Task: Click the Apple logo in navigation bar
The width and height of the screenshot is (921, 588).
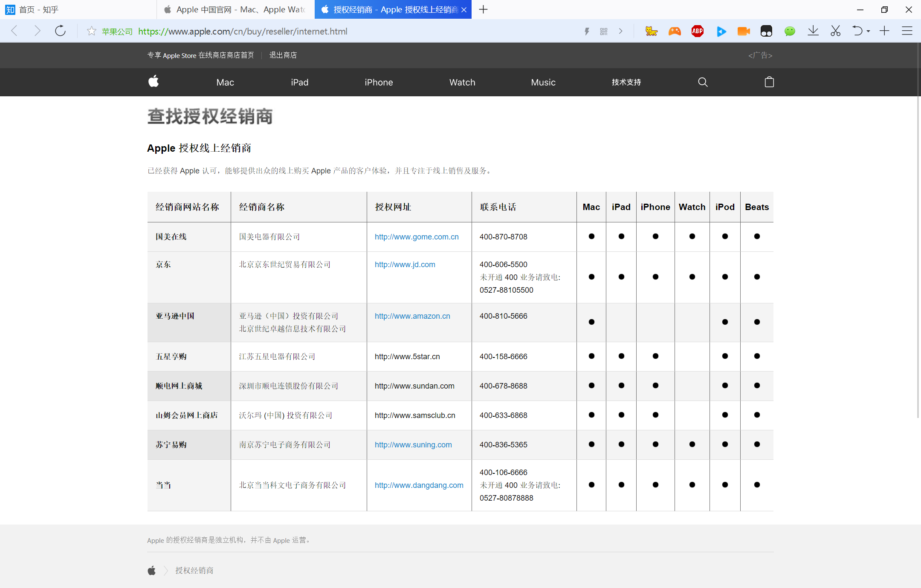Action: tap(153, 81)
